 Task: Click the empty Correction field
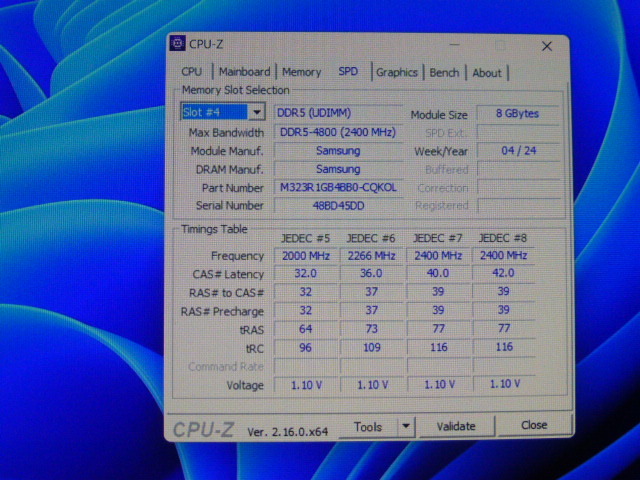[519, 188]
